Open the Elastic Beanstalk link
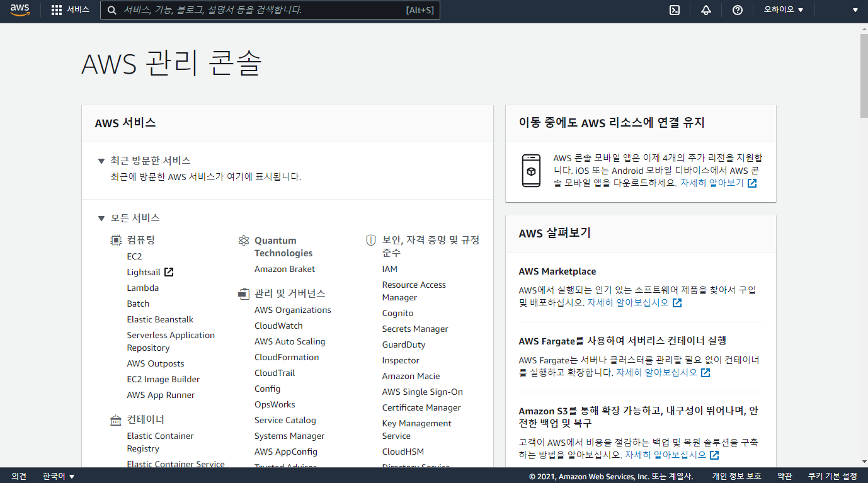868x483 pixels. tap(160, 319)
